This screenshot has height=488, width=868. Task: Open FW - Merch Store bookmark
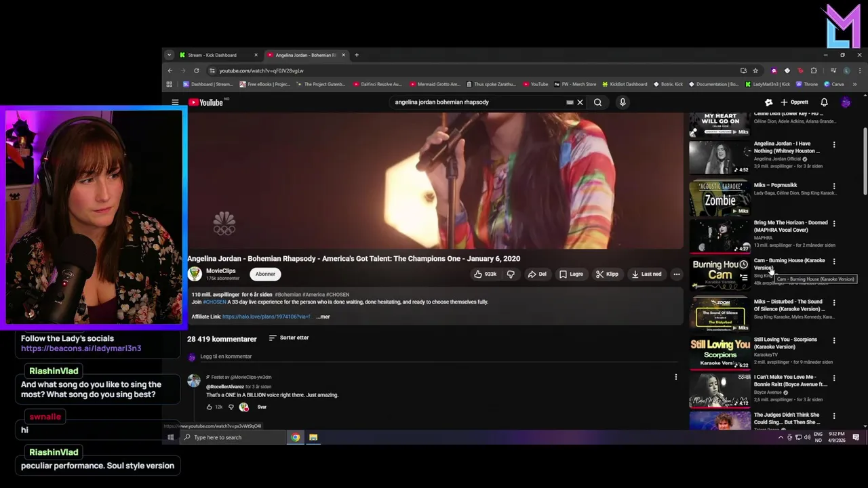[575, 85]
